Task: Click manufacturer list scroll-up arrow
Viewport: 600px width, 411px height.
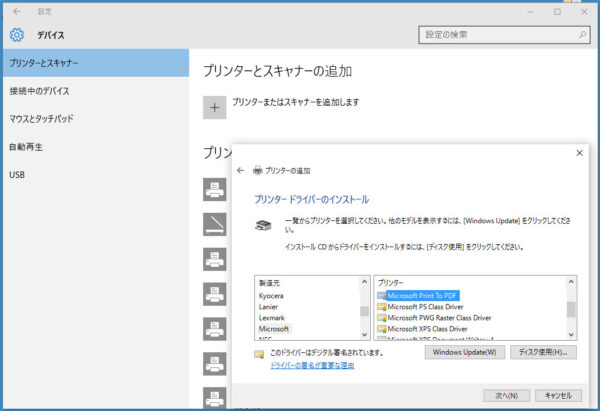Action: 364,282
